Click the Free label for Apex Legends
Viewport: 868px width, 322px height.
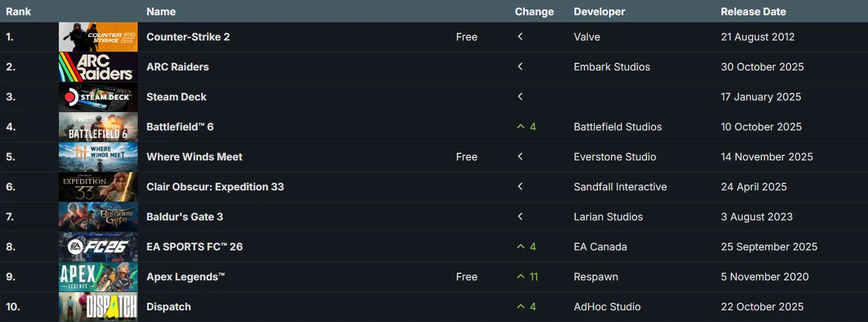[x=467, y=277]
